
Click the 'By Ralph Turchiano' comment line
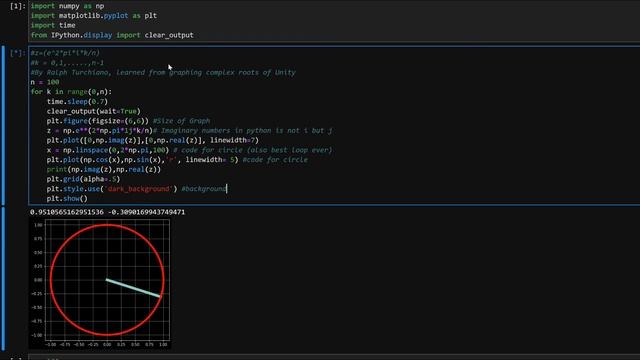point(163,72)
